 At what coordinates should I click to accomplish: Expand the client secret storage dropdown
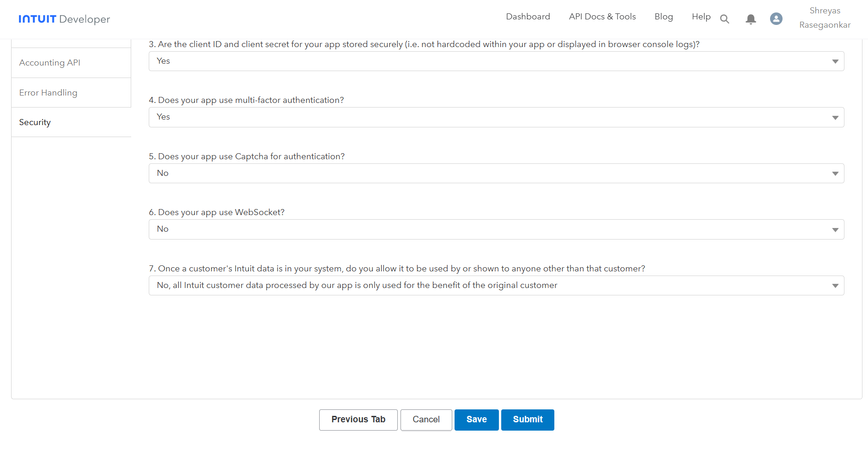pyautogui.click(x=496, y=61)
